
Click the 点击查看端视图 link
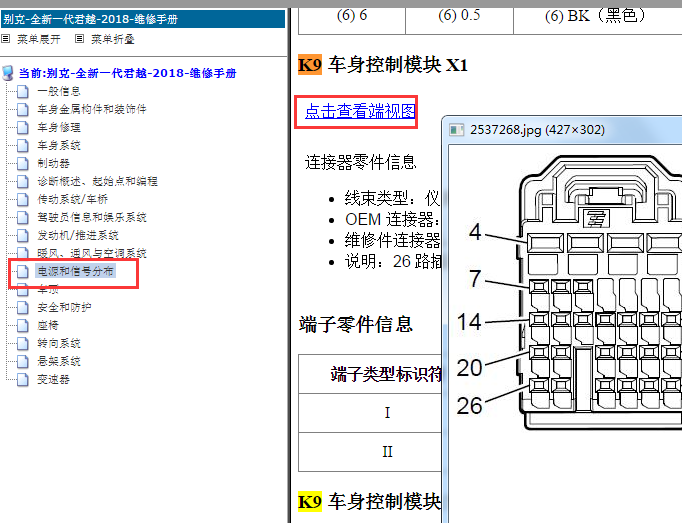click(x=360, y=111)
